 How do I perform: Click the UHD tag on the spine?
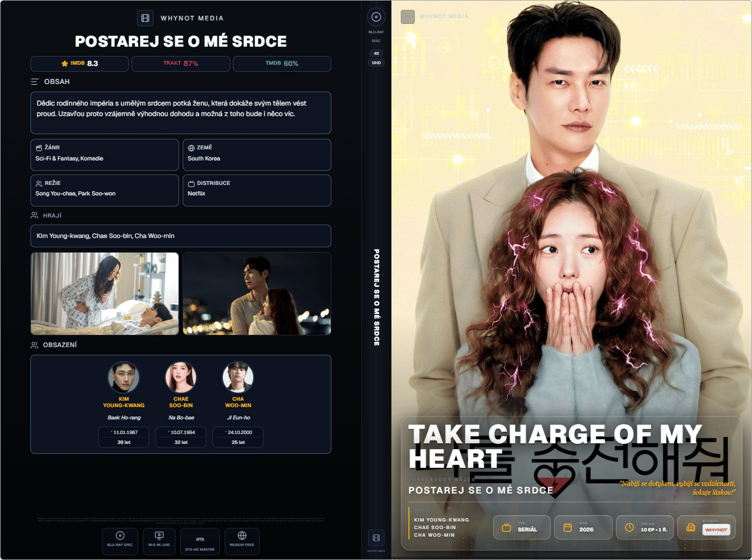coord(376,62)
